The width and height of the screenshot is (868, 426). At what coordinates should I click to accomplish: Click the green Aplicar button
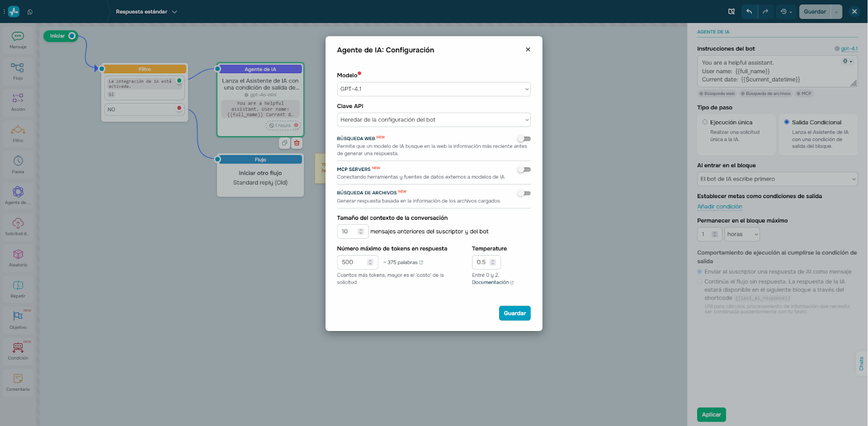point(711,415)
